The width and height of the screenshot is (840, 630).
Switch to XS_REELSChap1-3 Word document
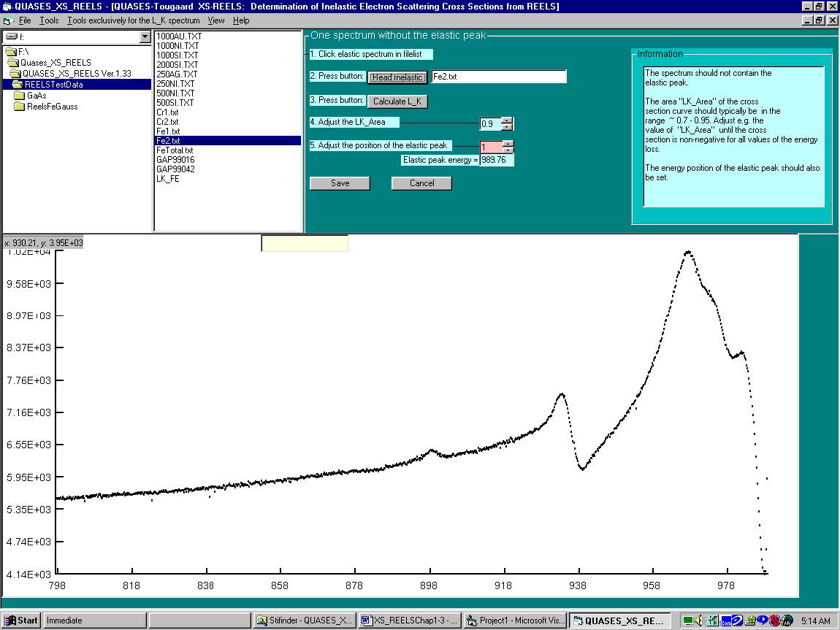point(410,621)
